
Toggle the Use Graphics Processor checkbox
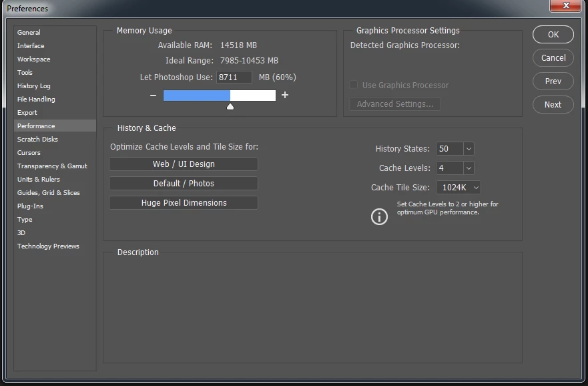354,85
